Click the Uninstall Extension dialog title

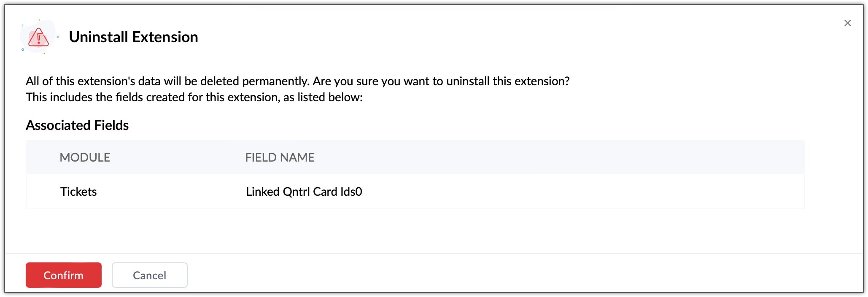click(x=133, y=37)
